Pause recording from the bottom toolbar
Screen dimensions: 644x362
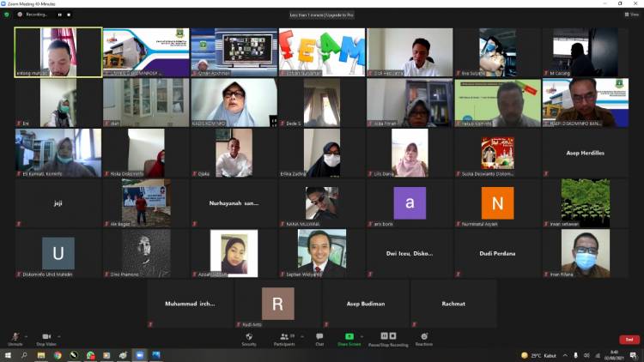384,336
